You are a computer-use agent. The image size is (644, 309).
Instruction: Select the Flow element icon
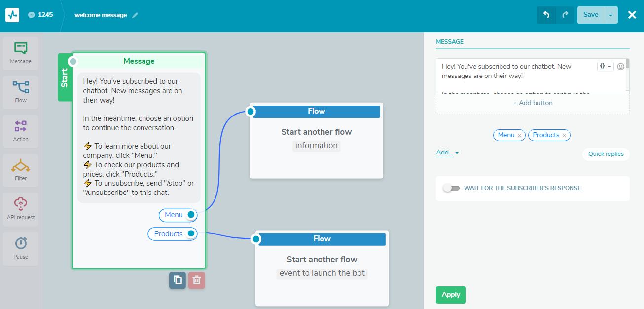(21, 92)
